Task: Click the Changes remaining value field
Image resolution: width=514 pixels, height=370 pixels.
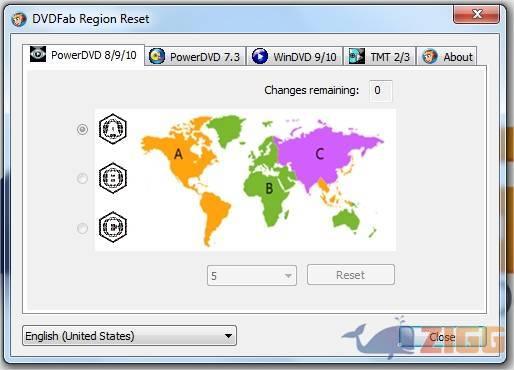Action: coord(381,91)
